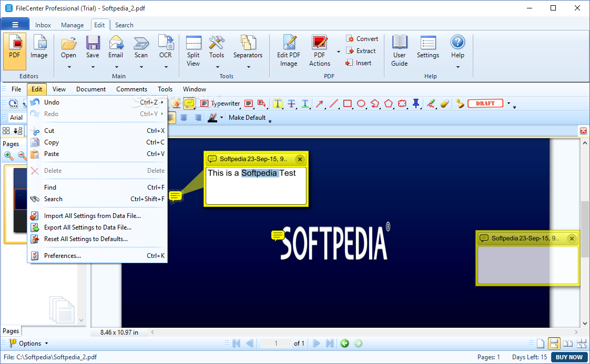Select the cloud shape tool

[402, 103]
